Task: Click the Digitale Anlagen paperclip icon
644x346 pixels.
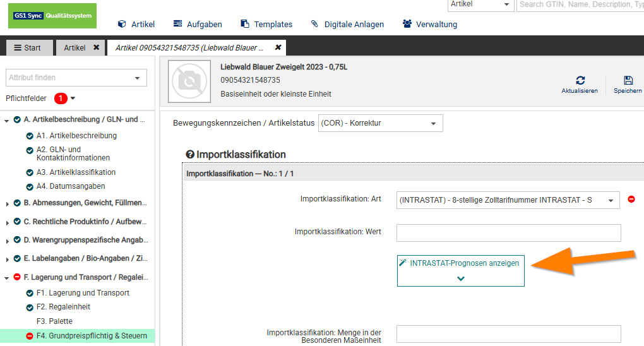Action: [x=314, y=23]
